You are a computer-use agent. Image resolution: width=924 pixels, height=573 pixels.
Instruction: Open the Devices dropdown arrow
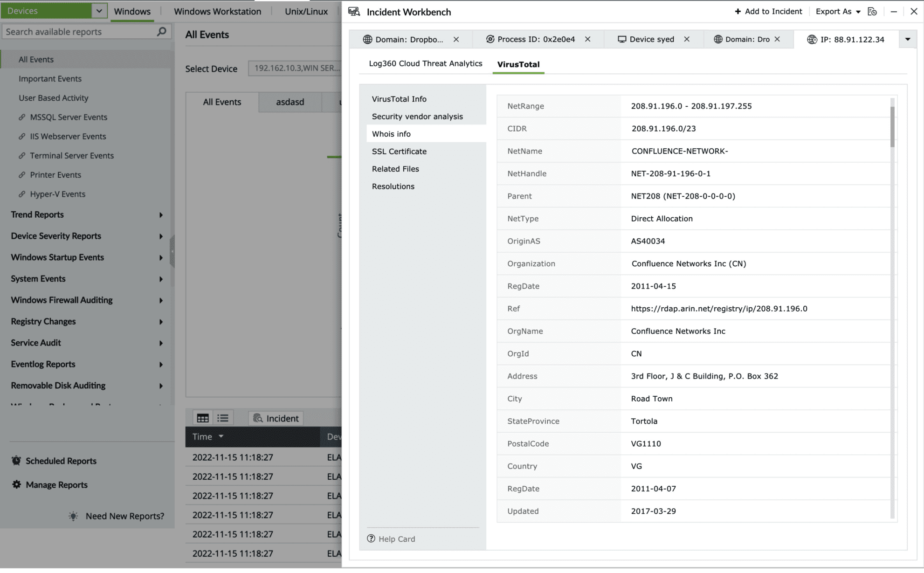pyautogui.click(x=99, y=11)
